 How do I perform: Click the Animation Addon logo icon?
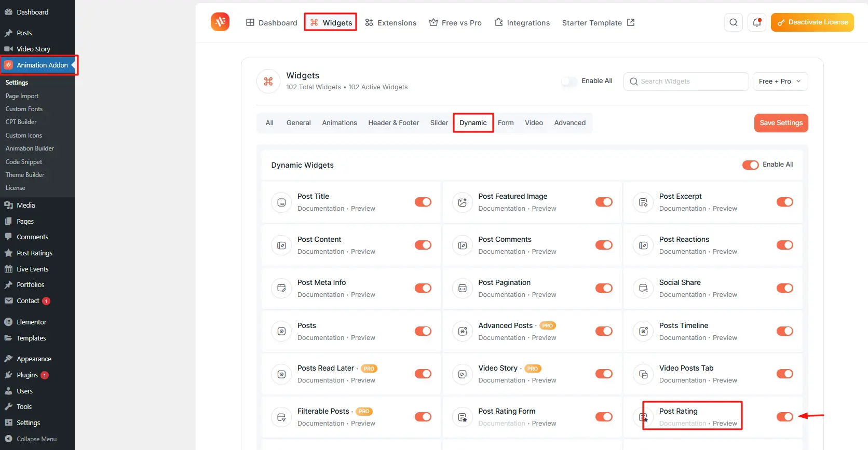point(220,22)
